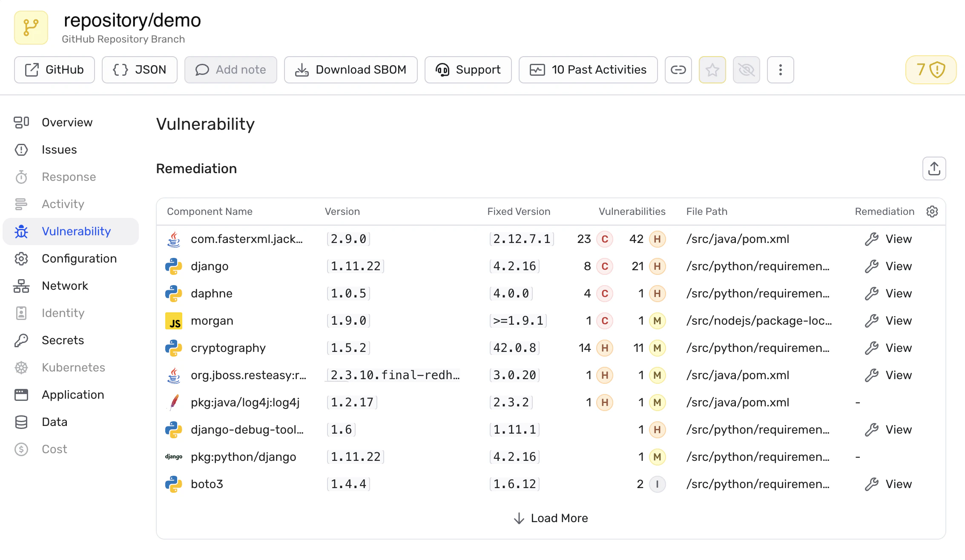The width and height of the screenshot is (965, 560).
Task: Select fixed version 42.0.8
Action: tap(514, 348)
